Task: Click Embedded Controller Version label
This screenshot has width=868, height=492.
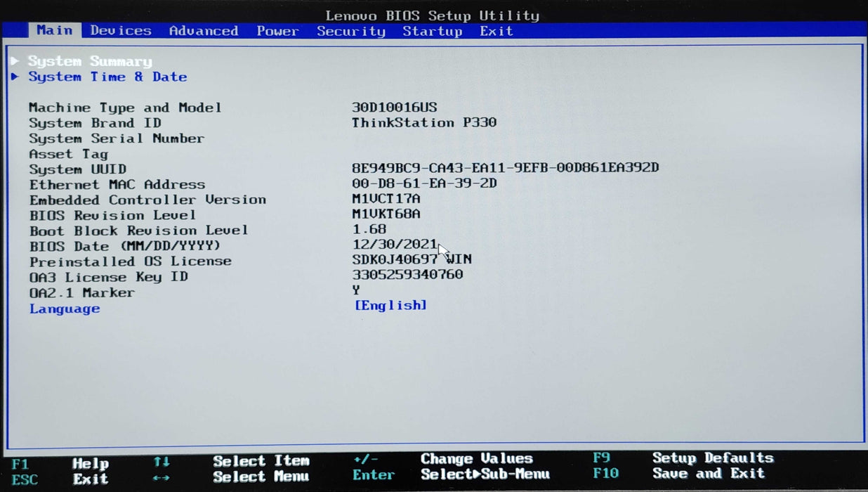Action: [x=147, y=200]
